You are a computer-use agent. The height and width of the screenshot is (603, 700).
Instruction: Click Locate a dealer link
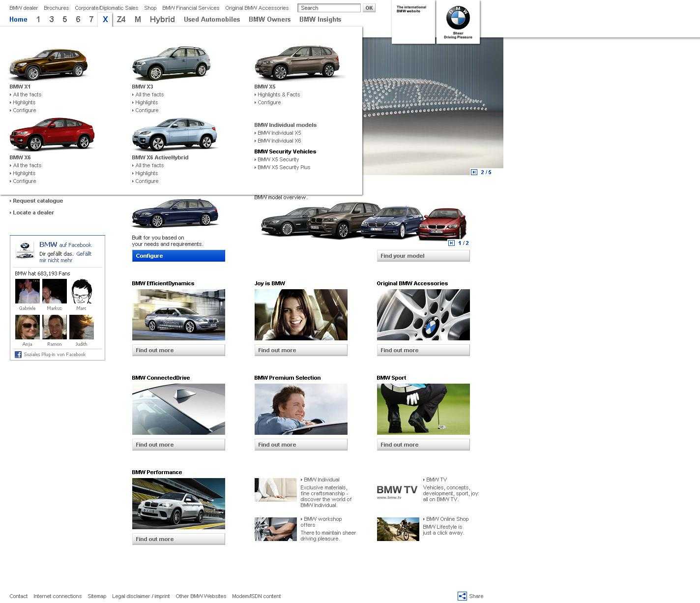pos(33,212)
